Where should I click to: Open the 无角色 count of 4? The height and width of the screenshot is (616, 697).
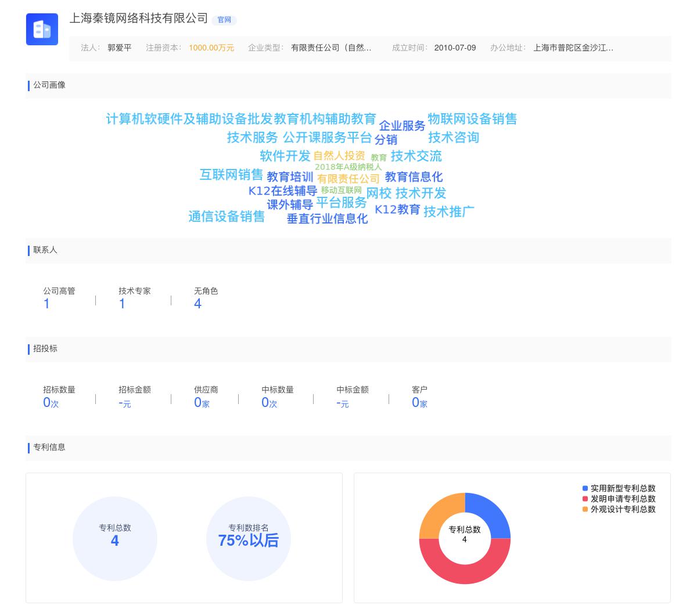click(197, 304)
